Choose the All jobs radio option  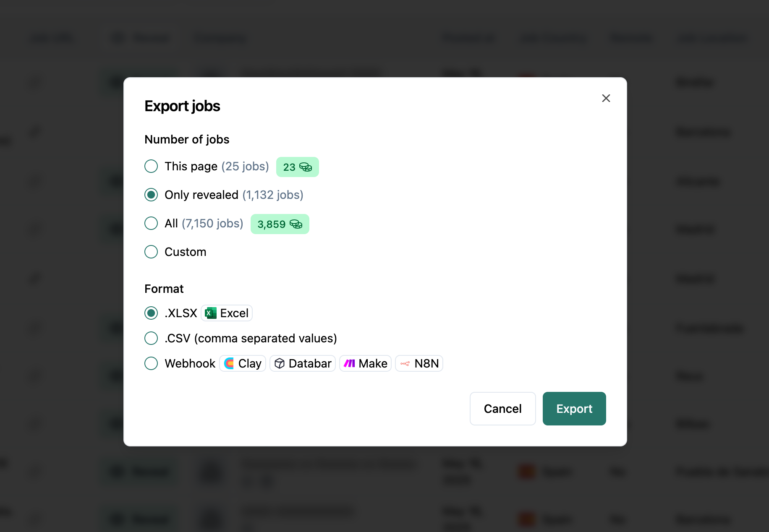pos(151,224)
